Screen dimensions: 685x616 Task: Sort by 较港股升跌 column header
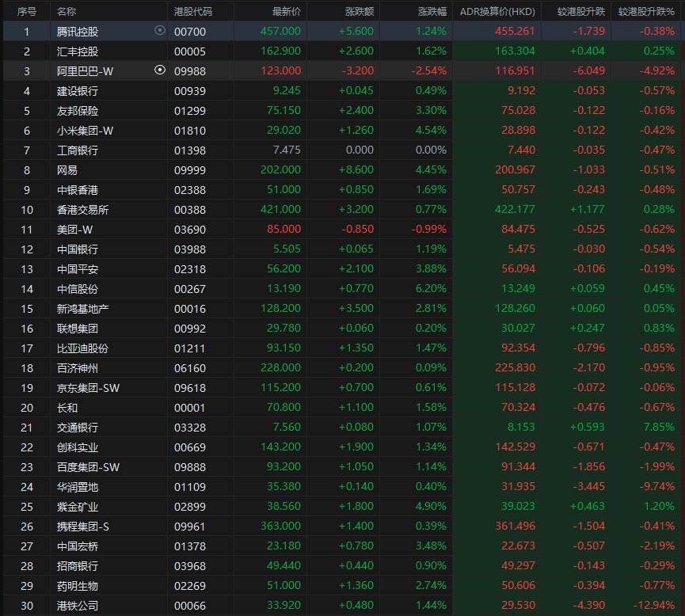(x=581, y=11)
